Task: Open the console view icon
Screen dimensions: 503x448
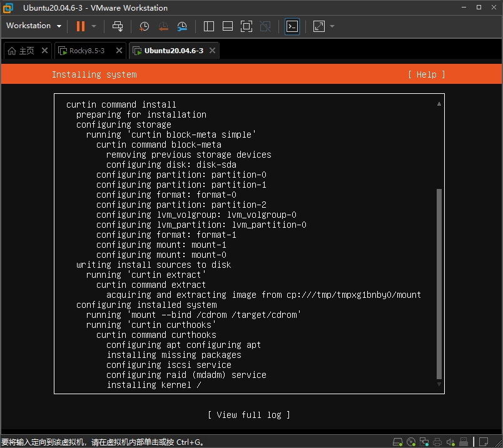Action: point(292,26)
